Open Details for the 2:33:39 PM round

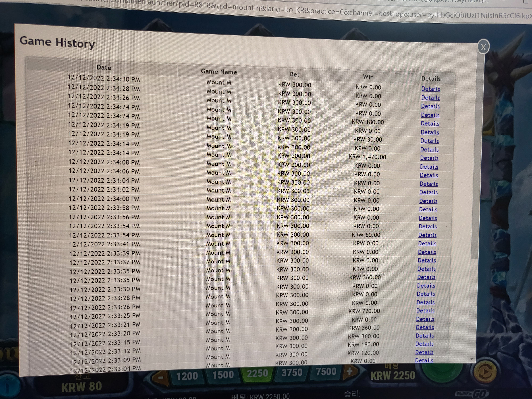point(427,252)
